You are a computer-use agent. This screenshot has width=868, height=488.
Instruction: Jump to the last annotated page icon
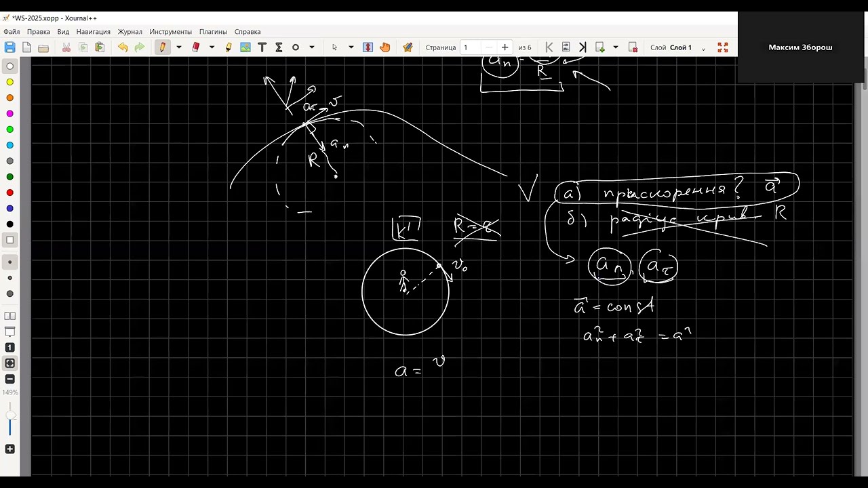[x=566, y=47]
